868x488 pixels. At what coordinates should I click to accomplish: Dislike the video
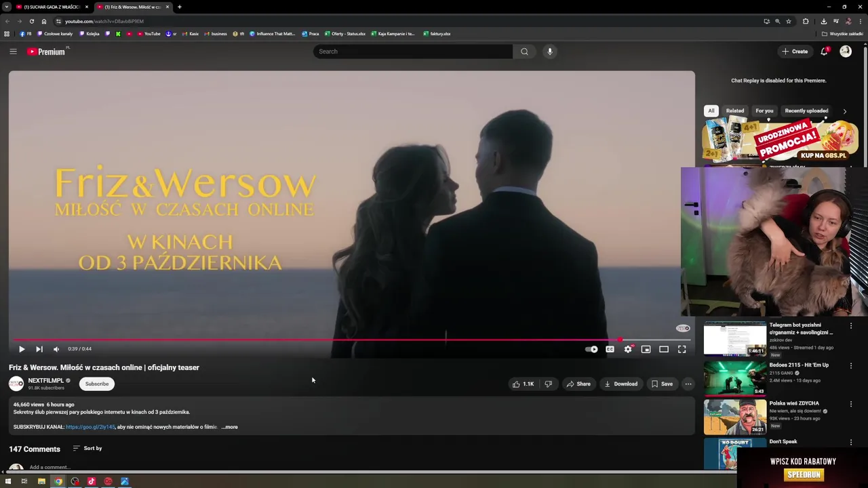coord(548,384)
